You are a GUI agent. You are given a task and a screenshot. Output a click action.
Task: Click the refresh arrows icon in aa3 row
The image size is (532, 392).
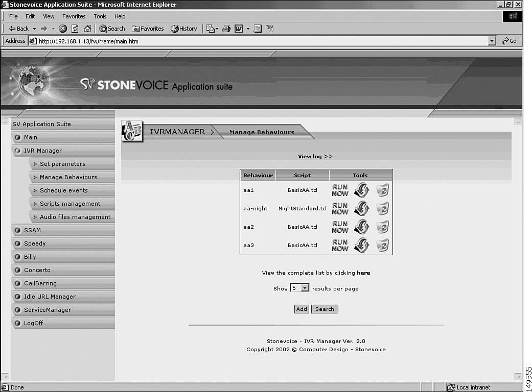pyautogui.click(x=362, y=245)
